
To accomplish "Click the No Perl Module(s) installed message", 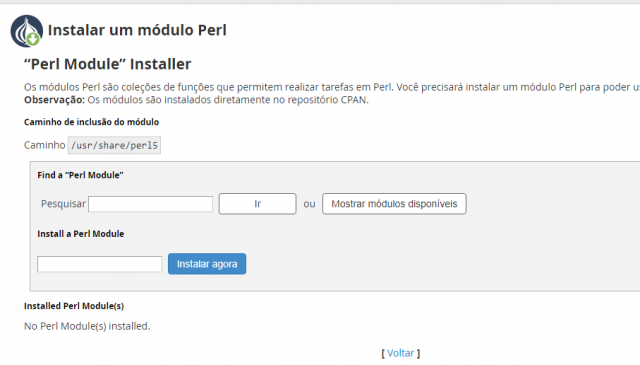I will coord(87,326).
